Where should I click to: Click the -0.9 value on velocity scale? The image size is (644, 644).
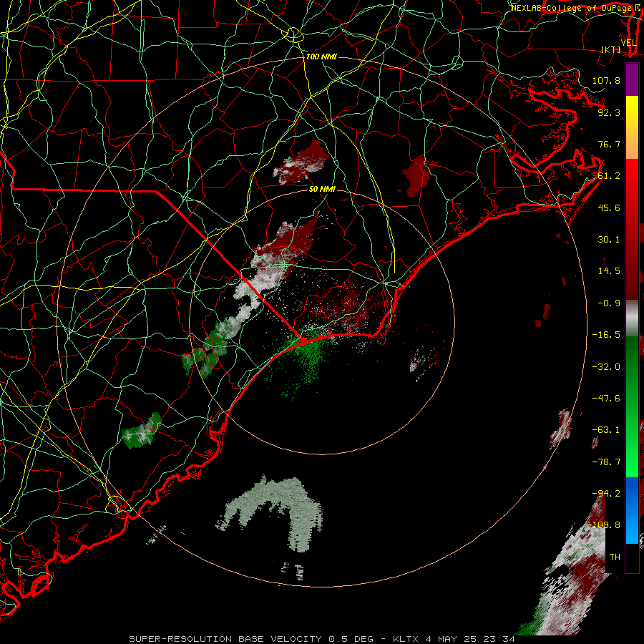(x=609, y=303)
